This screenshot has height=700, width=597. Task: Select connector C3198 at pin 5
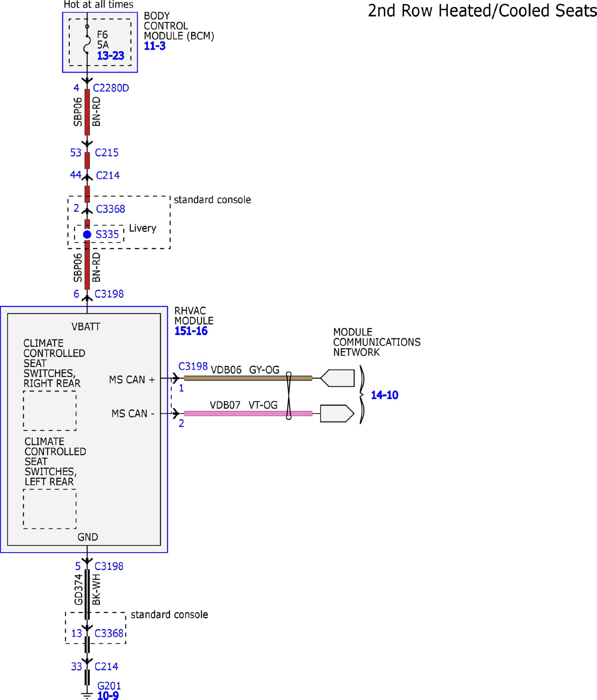(x=109, y=566)
